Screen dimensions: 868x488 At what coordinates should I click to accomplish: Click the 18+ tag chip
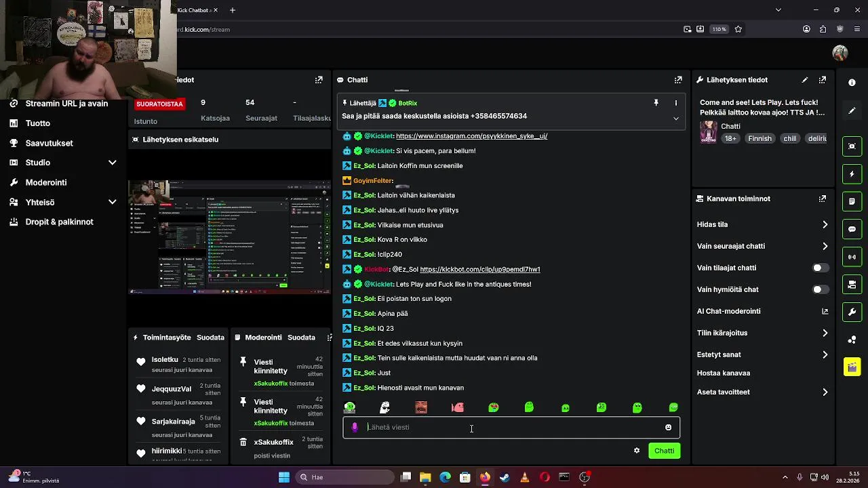tap(730, 138)
